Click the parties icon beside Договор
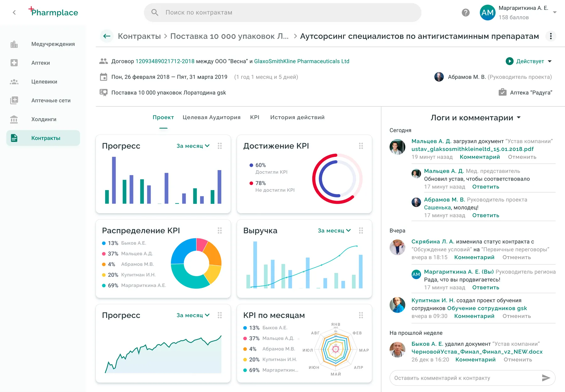Screen dimensions: 565x392 click(104, 61)
